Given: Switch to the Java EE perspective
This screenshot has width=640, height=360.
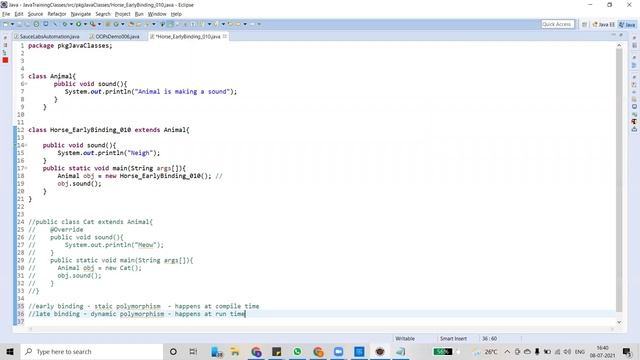Looking at the screenshot, I should 603,24.
